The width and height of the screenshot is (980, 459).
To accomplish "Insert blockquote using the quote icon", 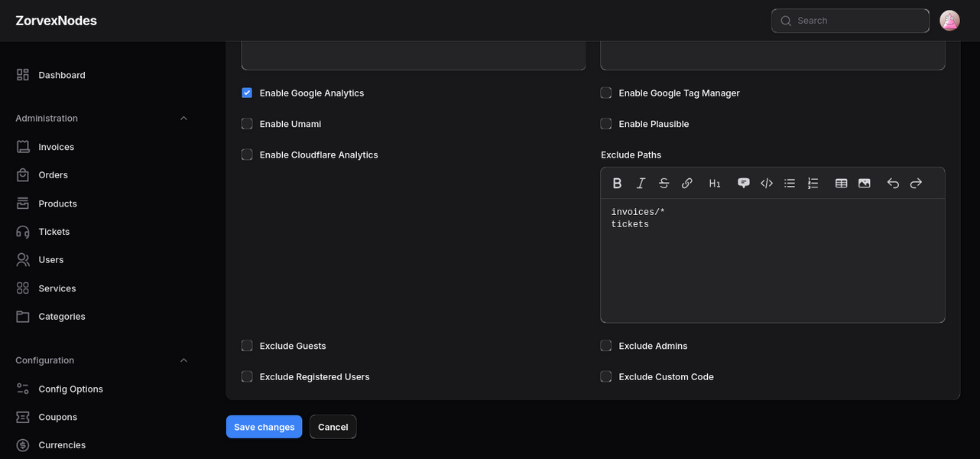I will pyautogui.click(x=743, y=183).
